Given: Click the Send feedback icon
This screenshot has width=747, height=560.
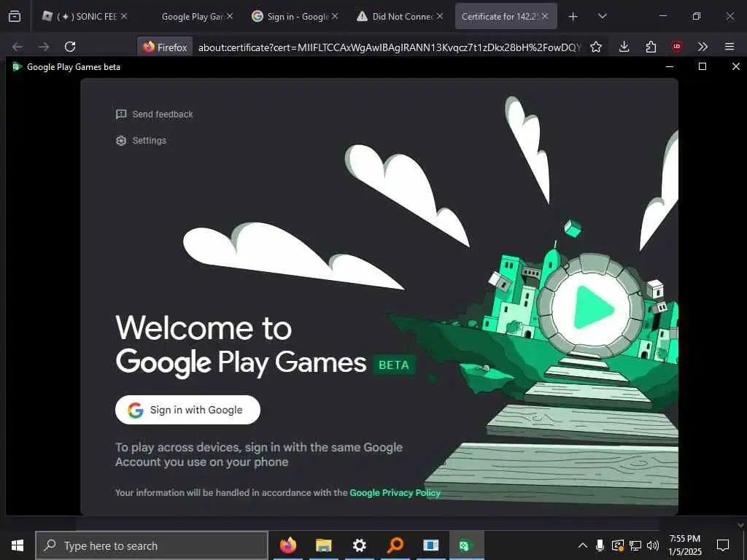Looking at the screenshot, I should pos(121,114).
